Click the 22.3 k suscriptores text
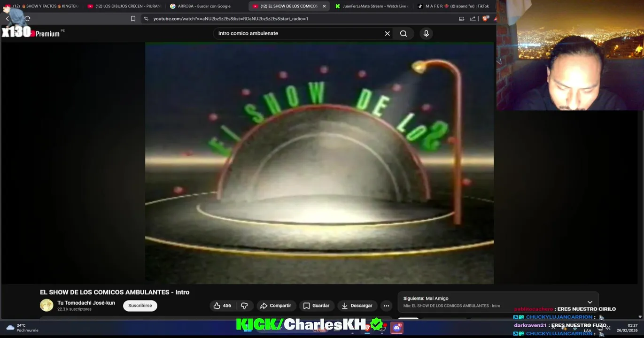 [74, 309]
